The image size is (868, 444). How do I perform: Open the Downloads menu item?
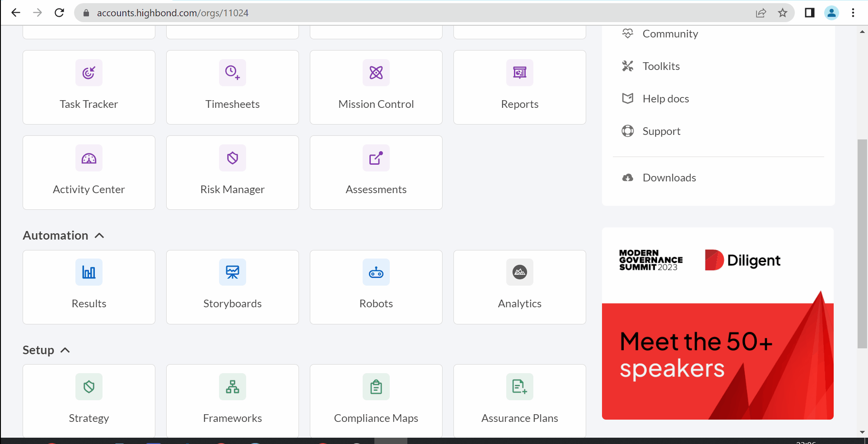point(669,178)
